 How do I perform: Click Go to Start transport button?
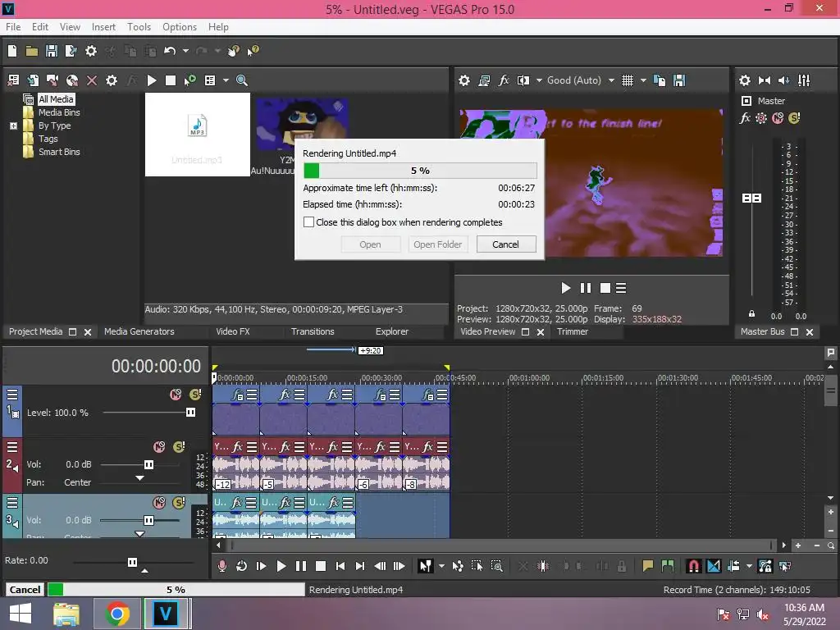click(x=340, y=566)
